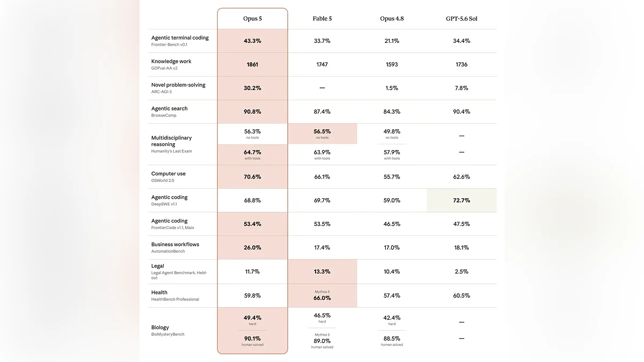Click the Opus 5 column header

(252, 19)
